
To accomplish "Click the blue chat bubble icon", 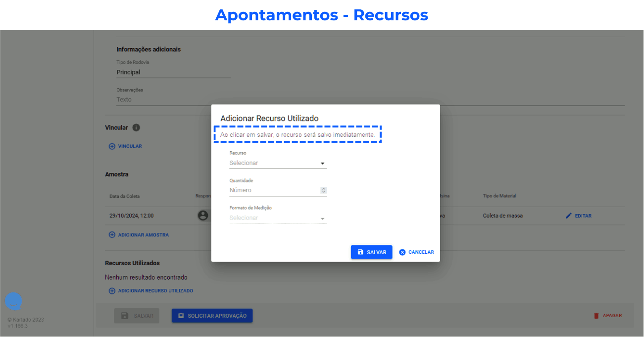I will pyautogui.click(x=13, y=301).
